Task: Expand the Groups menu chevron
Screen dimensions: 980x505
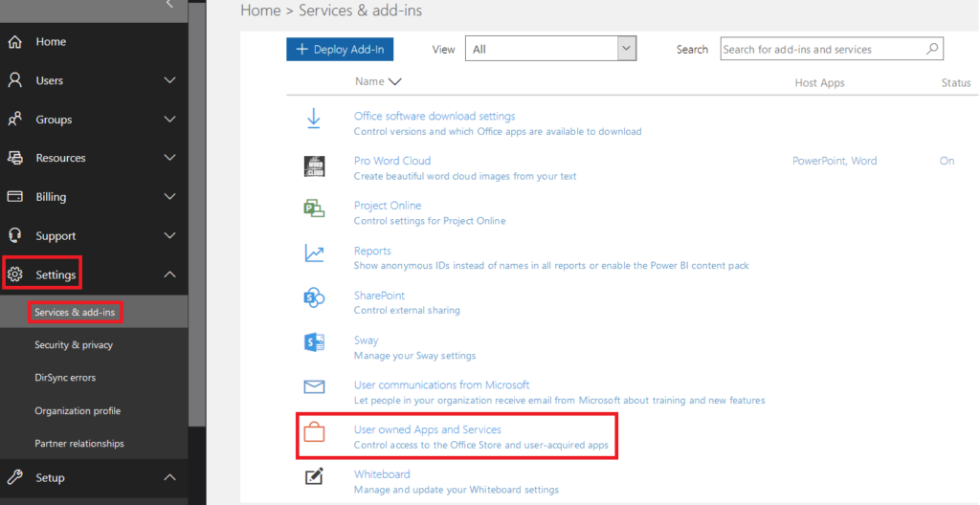Action: (x=169, y=120)
